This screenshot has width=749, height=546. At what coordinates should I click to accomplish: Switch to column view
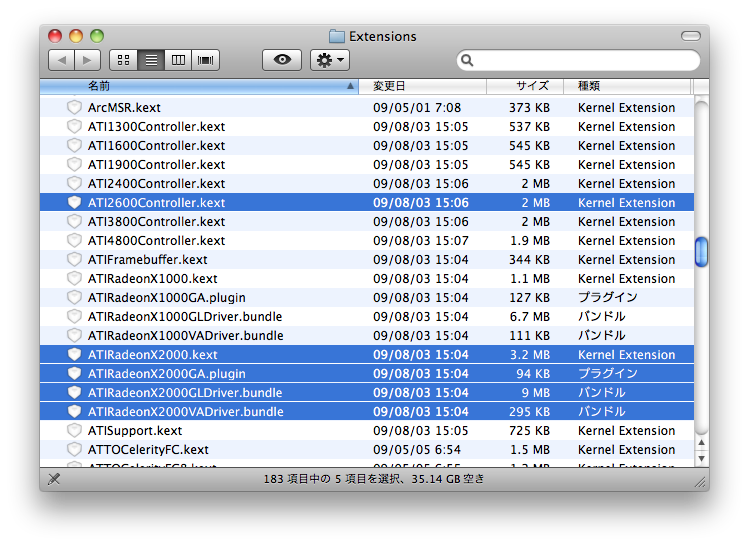point(178,60)
